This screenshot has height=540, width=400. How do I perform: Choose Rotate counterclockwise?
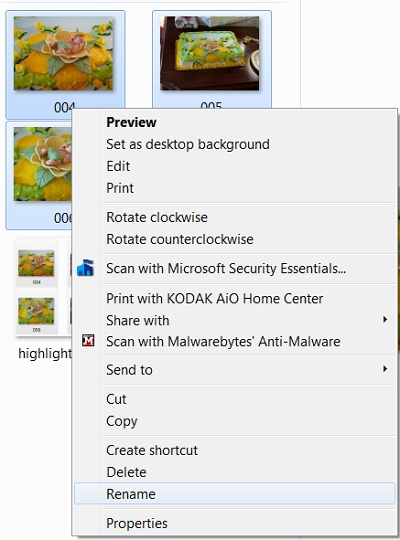click(x=180, y=239)
